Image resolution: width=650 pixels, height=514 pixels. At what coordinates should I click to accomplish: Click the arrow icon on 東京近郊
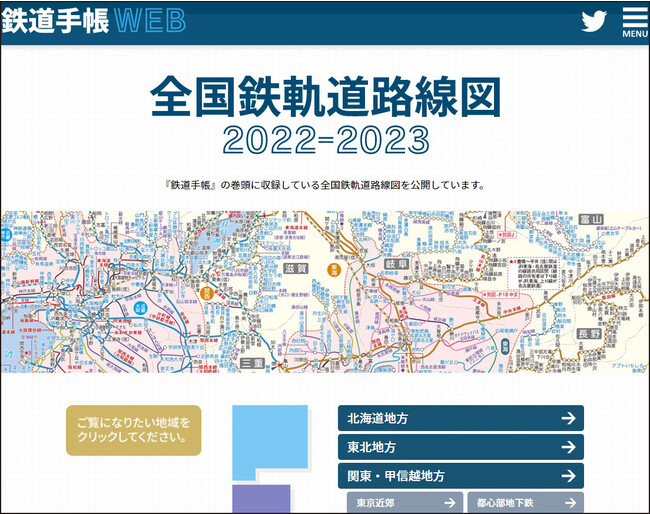tap(450, 503)
